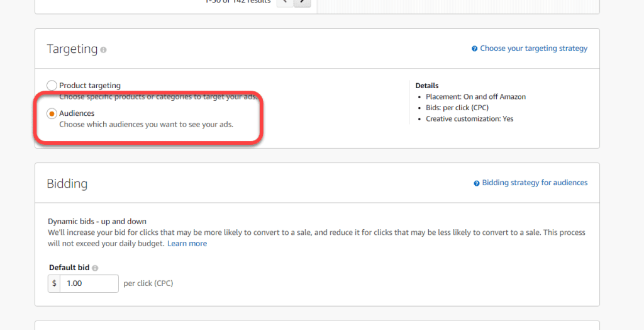Select the Audiences radio button
Image resolution: width=644 pixels, height=330 pixels.
[52, 113]
